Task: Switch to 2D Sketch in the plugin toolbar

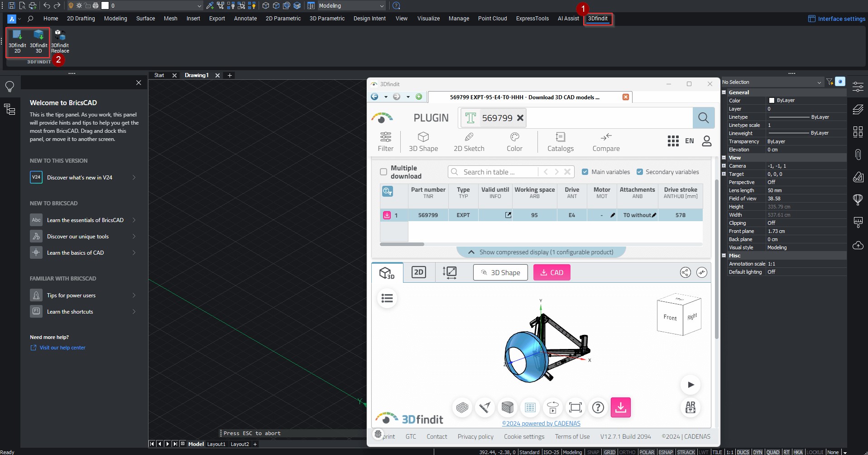Action: (469, 141)
